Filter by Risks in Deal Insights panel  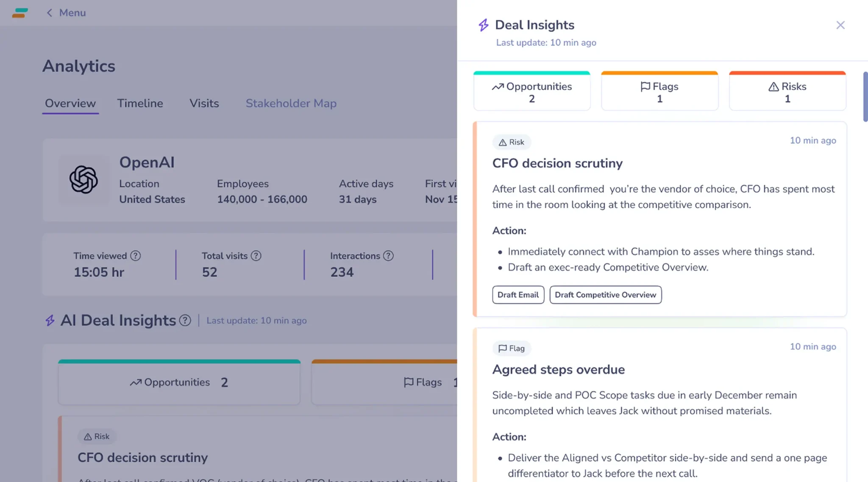787,91
